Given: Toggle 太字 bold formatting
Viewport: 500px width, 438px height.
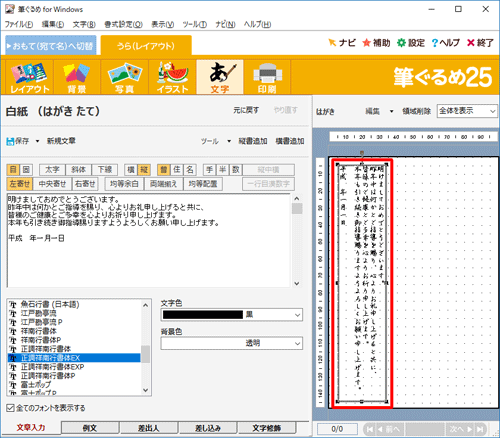Looking at the screenshot, I should (52, 170).
